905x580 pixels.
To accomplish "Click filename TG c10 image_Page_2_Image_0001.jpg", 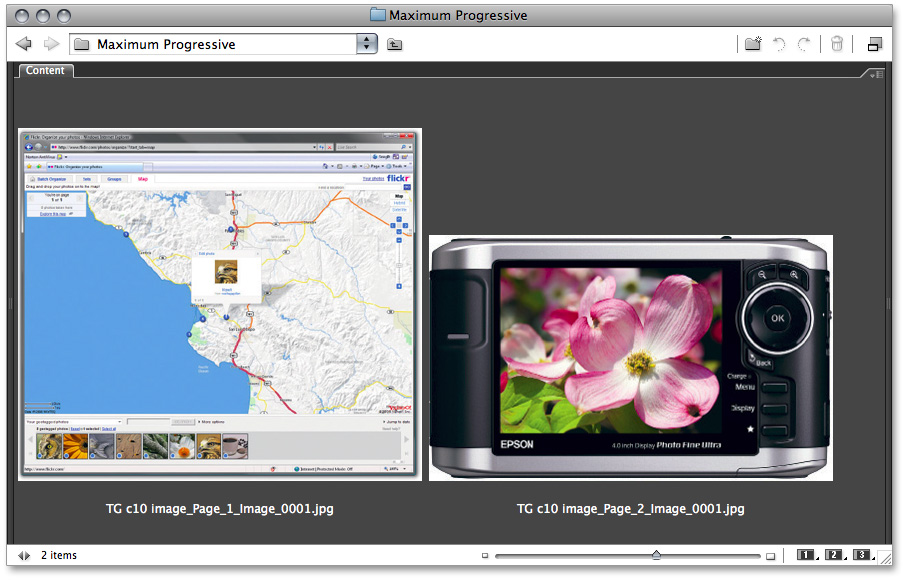I will point(630,509).
